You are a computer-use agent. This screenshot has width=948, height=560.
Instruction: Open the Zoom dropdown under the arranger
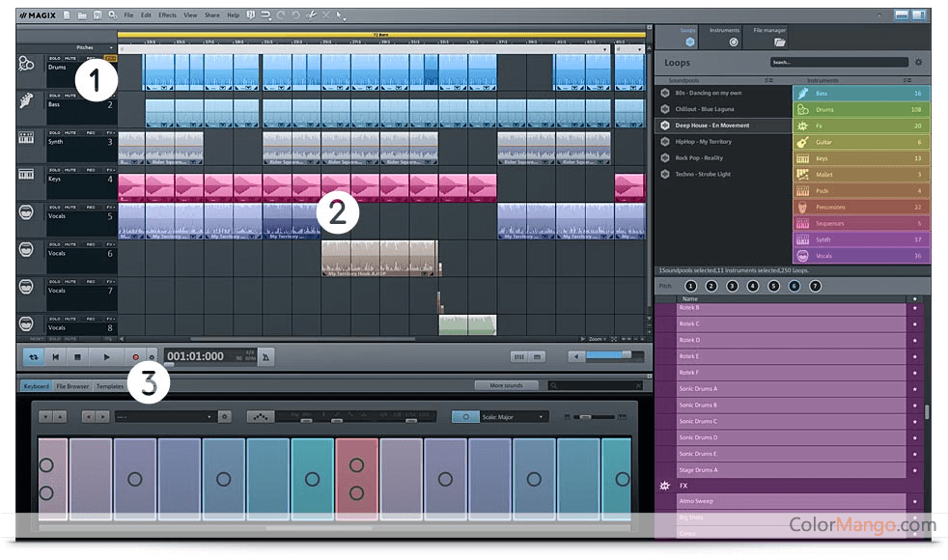598,339
